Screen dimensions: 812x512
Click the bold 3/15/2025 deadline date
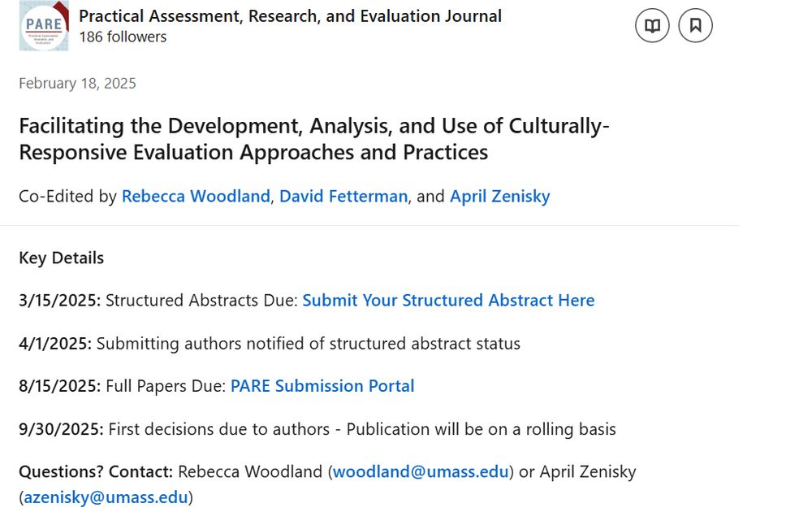click(59, 300)
